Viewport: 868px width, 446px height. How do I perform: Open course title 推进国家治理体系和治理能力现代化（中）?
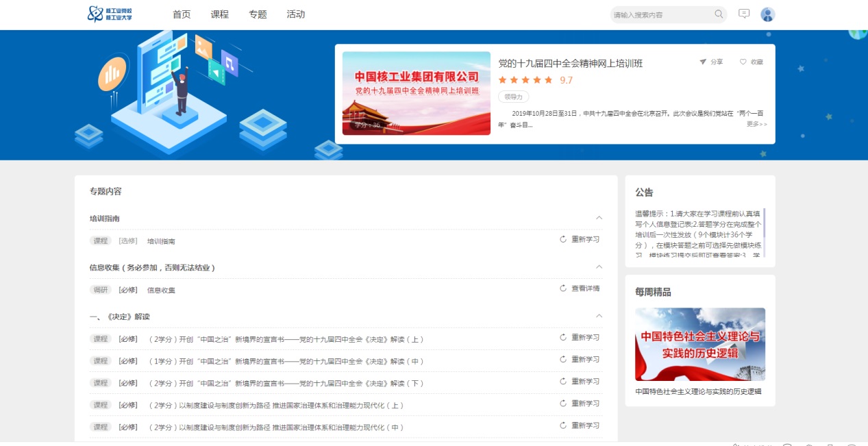tap(276, 427)
